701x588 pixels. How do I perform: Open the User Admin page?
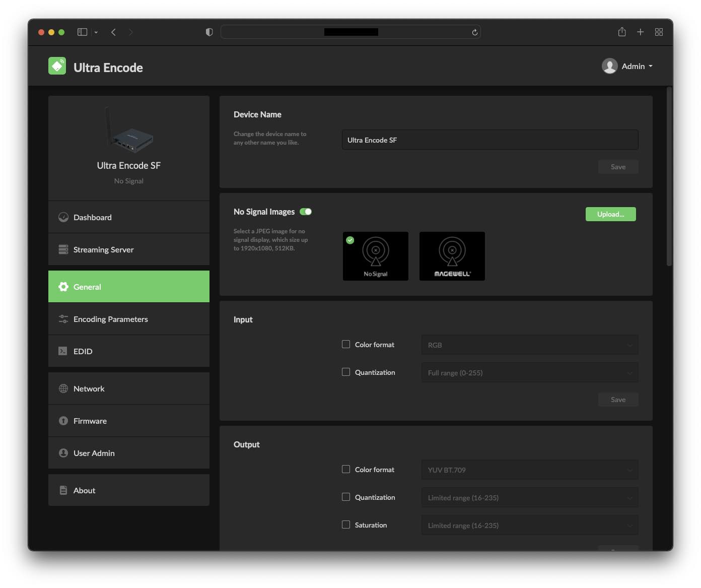tap(129, 453)
